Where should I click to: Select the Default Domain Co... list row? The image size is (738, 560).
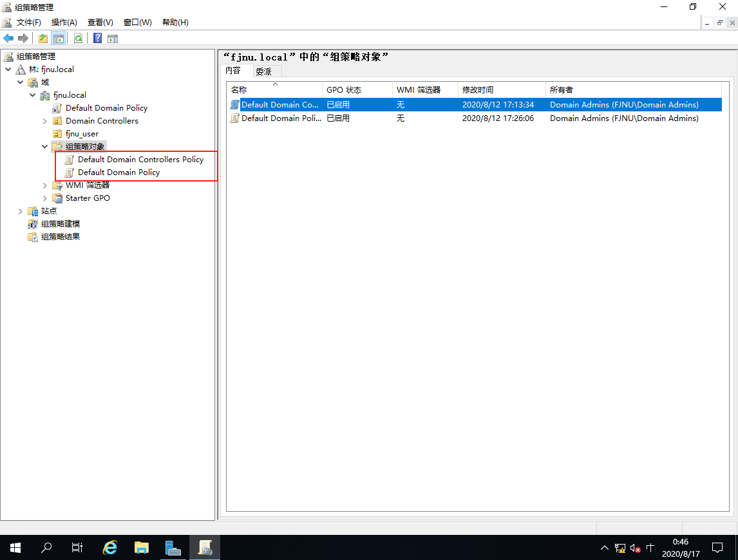tap(475, 104)
